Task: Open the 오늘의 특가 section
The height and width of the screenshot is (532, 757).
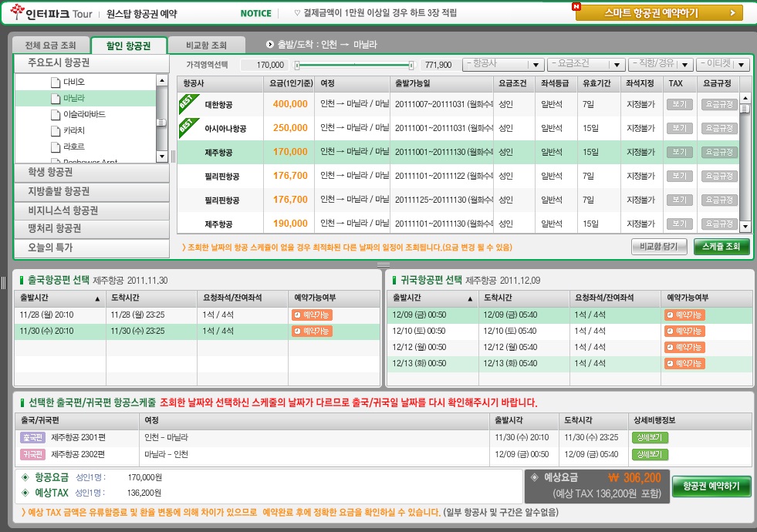Action: pyautogui.click(x=92, y=248)
